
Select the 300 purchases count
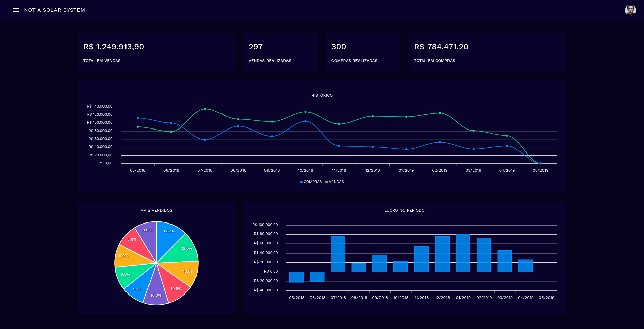tap(339, 47)
